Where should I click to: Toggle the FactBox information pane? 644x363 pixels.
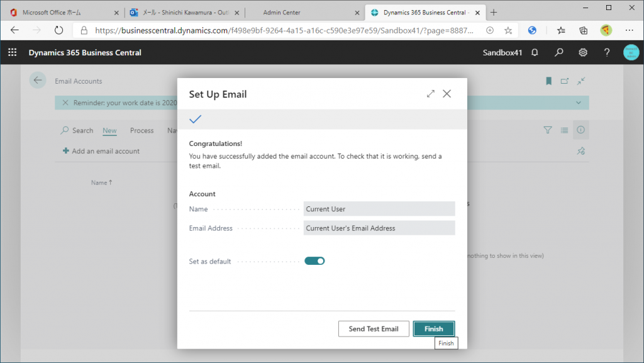pos(580,130)
